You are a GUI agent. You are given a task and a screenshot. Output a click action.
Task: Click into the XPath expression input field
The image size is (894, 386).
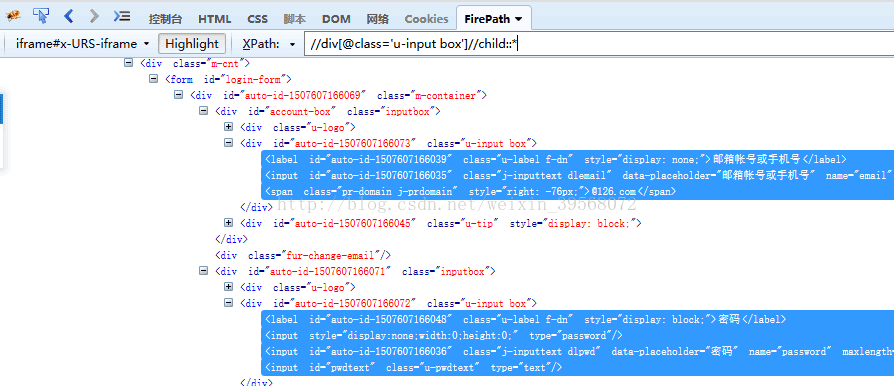pos(599,44)
